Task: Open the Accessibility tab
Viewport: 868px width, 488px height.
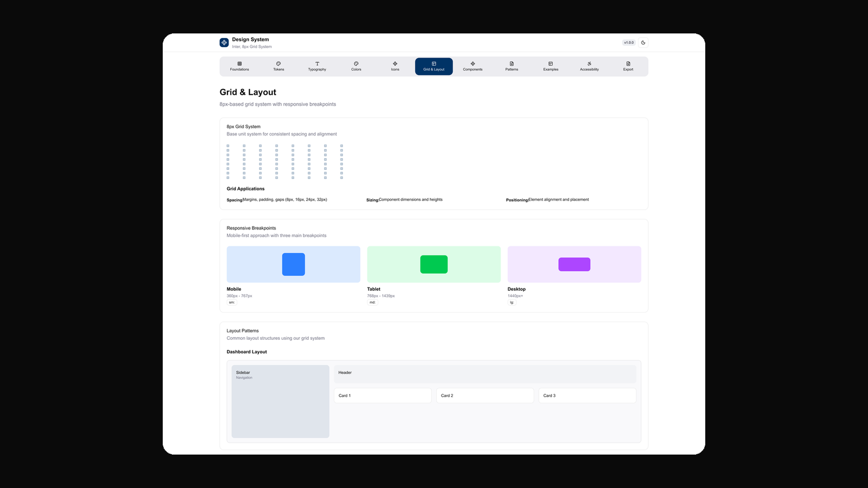Action: point(590,66)
